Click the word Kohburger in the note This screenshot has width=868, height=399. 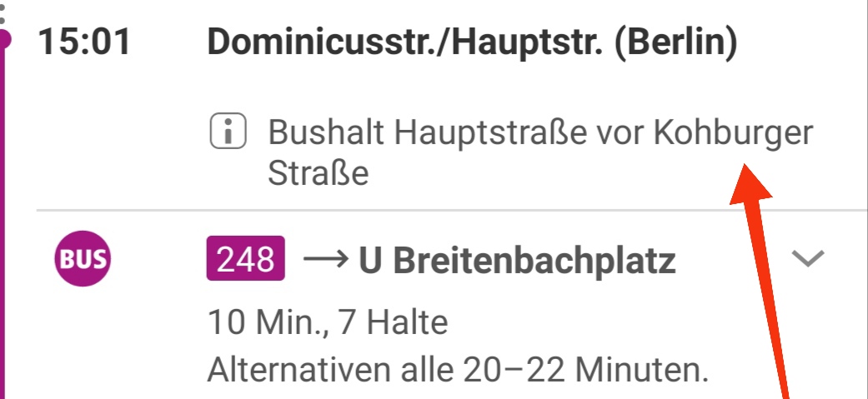(x=732, y=133)
